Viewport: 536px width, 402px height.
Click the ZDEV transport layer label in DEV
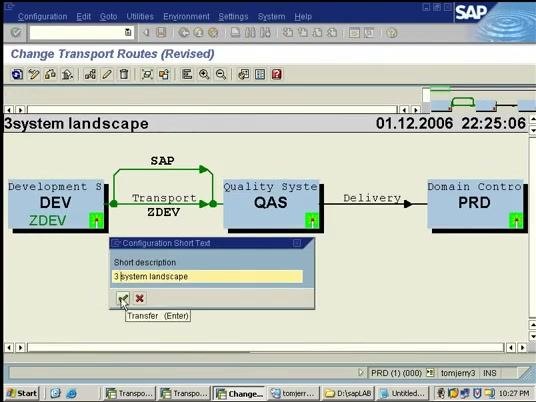[x=47, y=220]
